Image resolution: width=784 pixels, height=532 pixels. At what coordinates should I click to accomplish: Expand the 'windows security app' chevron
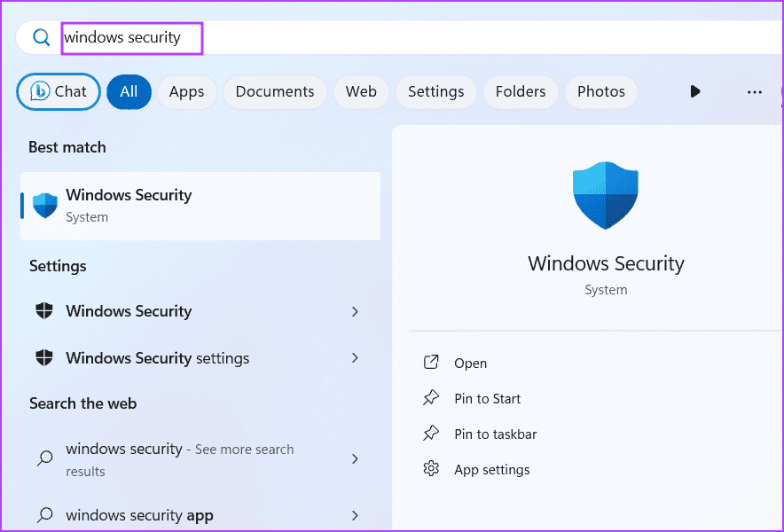click(x=355, y=515)
